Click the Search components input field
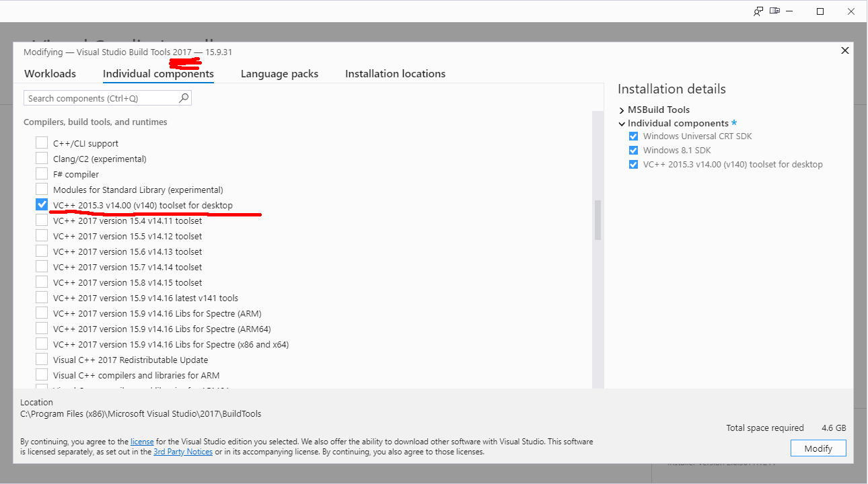Screen dimensions: 868x484 pyautogui.click(x=108, y=98)
